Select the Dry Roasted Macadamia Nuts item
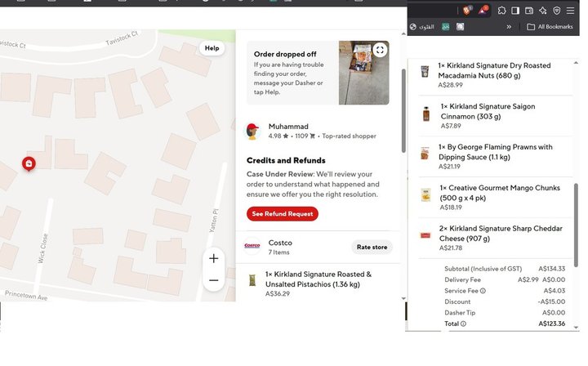Image resolution: width=588 pixels, height=366 pixels. click(494, 70)
